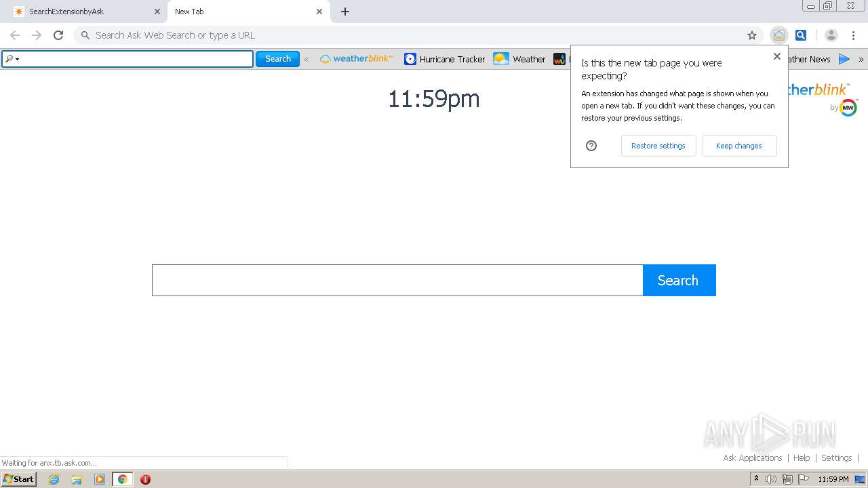This screenshot has width=868, height=488.
Task: Reload the current page
Action: 58,35
